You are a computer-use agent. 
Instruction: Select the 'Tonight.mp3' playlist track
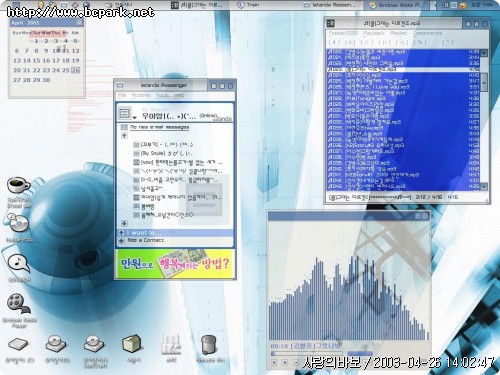(x=403, y=99)
